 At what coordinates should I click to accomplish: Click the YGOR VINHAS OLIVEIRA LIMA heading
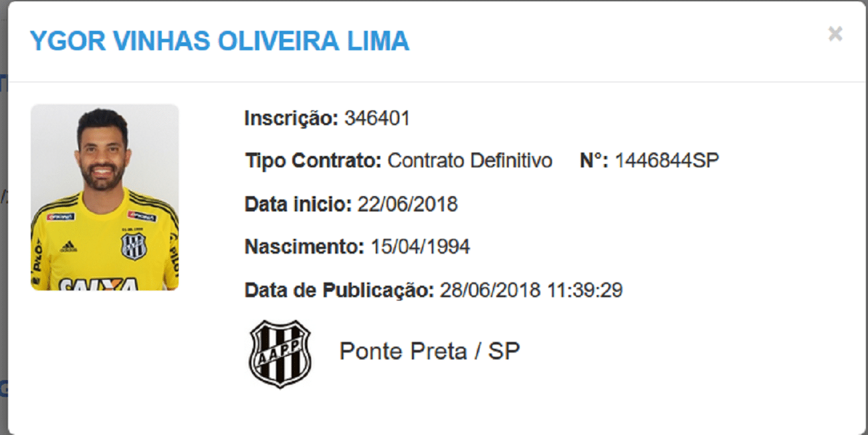[x=219, y=41]
